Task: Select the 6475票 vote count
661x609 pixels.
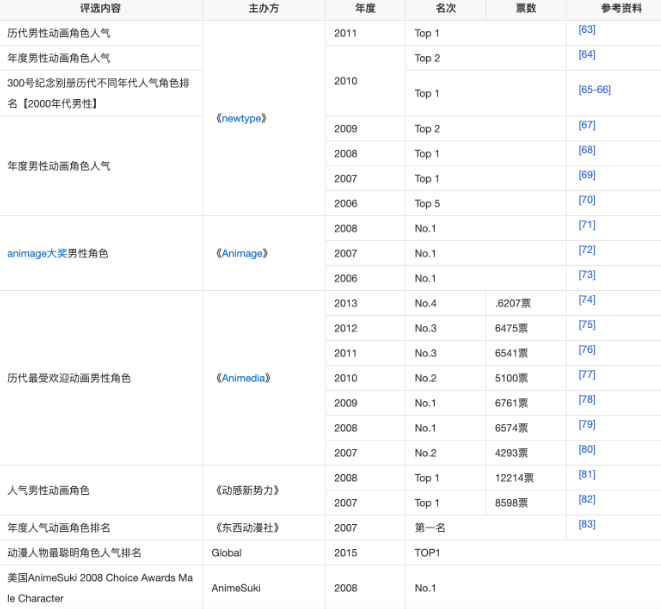Action: click(x=526, y=328)
